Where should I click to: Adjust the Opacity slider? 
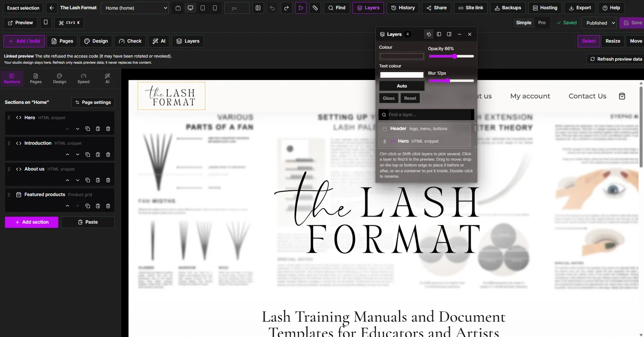tap(451, 56)
